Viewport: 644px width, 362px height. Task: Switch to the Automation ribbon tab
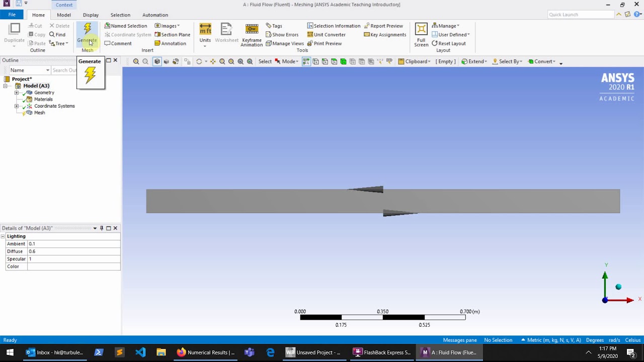click(x=155, y=15)
